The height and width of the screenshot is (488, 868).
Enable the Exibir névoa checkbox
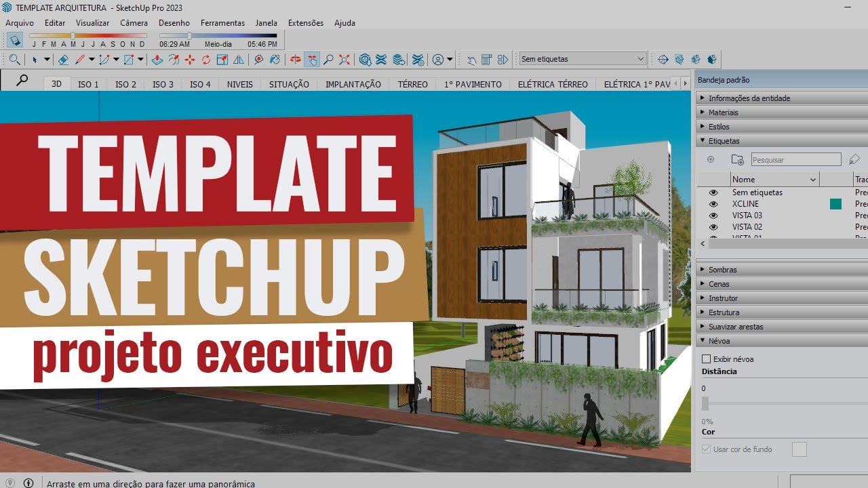[706, 359]
